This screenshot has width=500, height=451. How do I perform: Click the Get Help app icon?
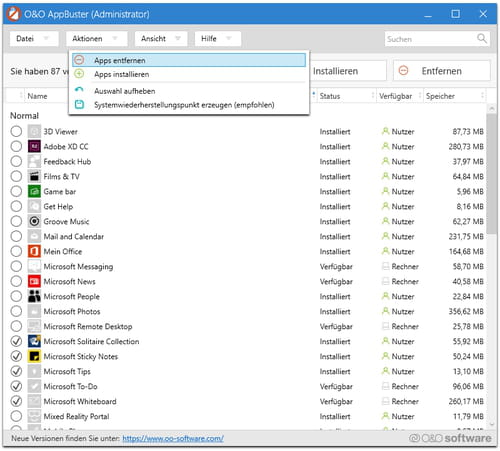tap(34, 206)
